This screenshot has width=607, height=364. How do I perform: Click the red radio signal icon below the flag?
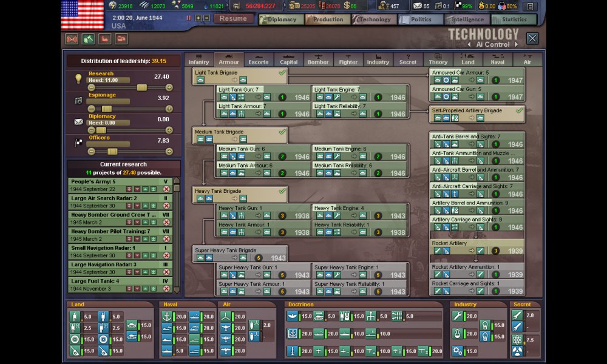(x=72, y=39)
